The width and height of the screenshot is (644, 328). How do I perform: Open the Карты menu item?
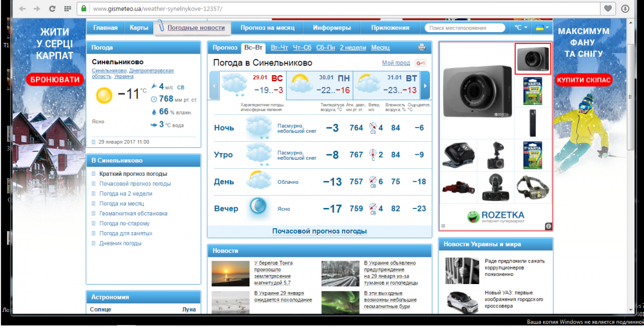[x=139, y=28]
